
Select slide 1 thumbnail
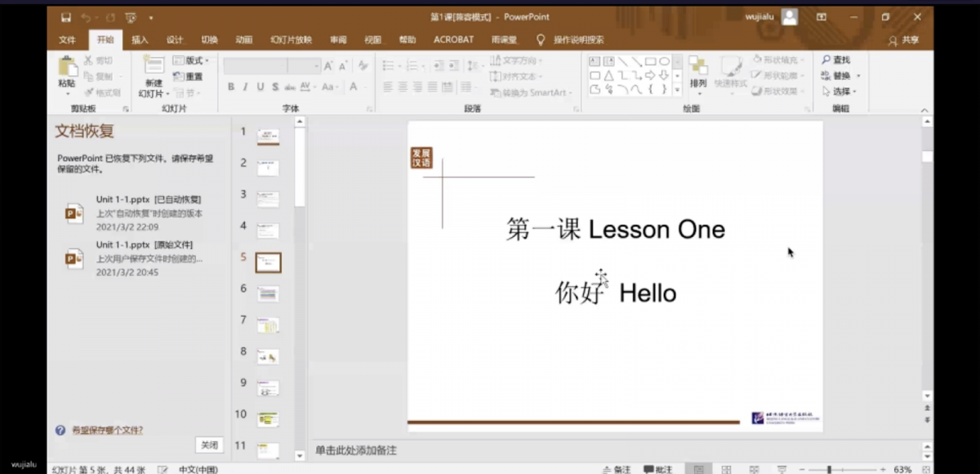(x=268, y=136)
